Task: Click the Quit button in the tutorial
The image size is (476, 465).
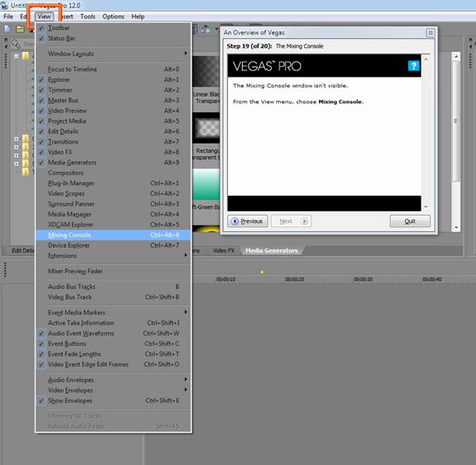Action: (x=410, y=221)
